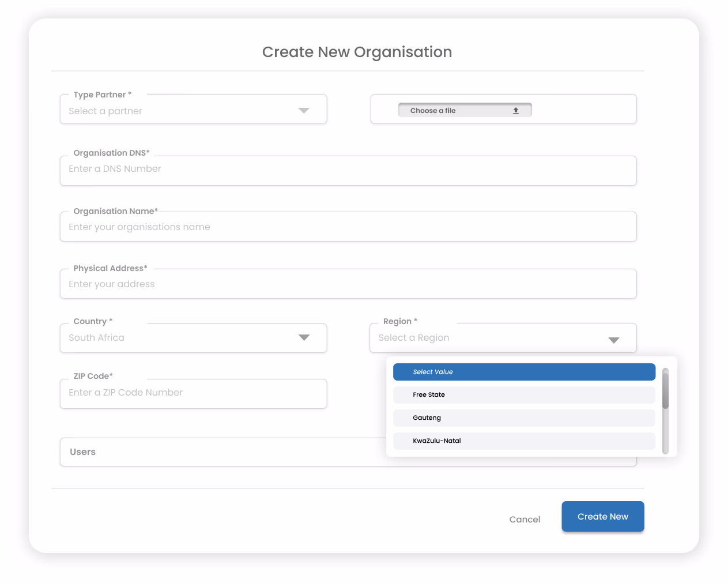Image resolution: width=728 pixels, height=583 pixels.
Task: Click the Organisation Name text field
Action: pyautogui.click(x=348, y=227)
